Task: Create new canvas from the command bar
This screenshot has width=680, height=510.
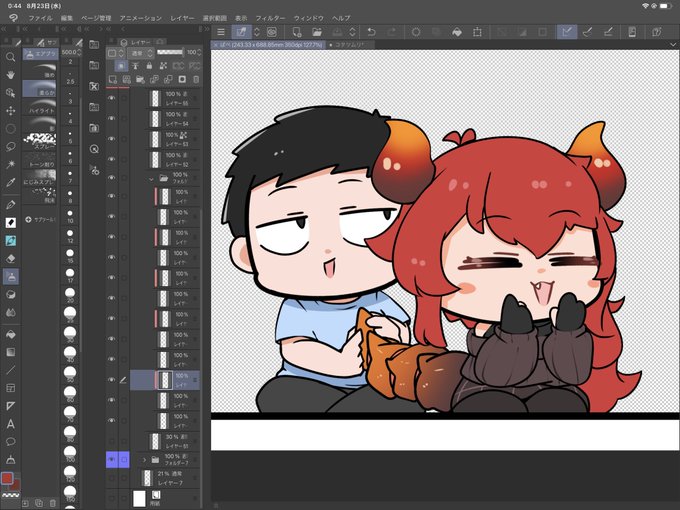Action: point(297,32)
